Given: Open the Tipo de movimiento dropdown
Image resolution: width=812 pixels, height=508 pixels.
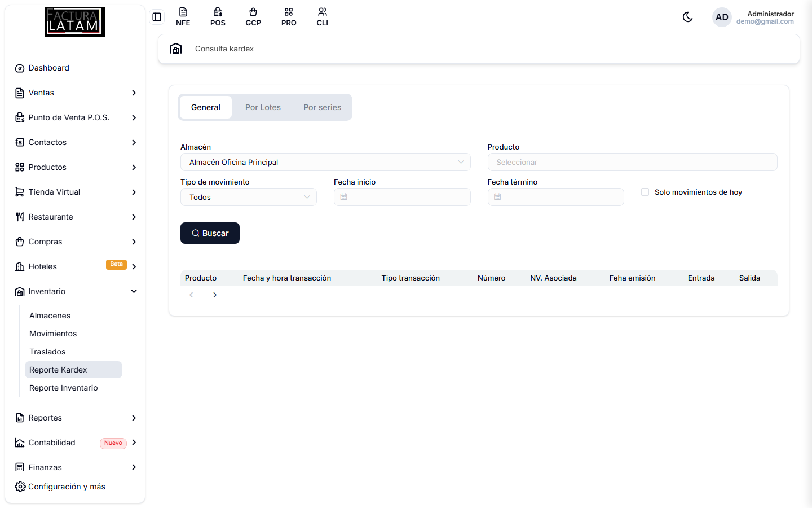Looking at the screenshot, I should 249,197.
